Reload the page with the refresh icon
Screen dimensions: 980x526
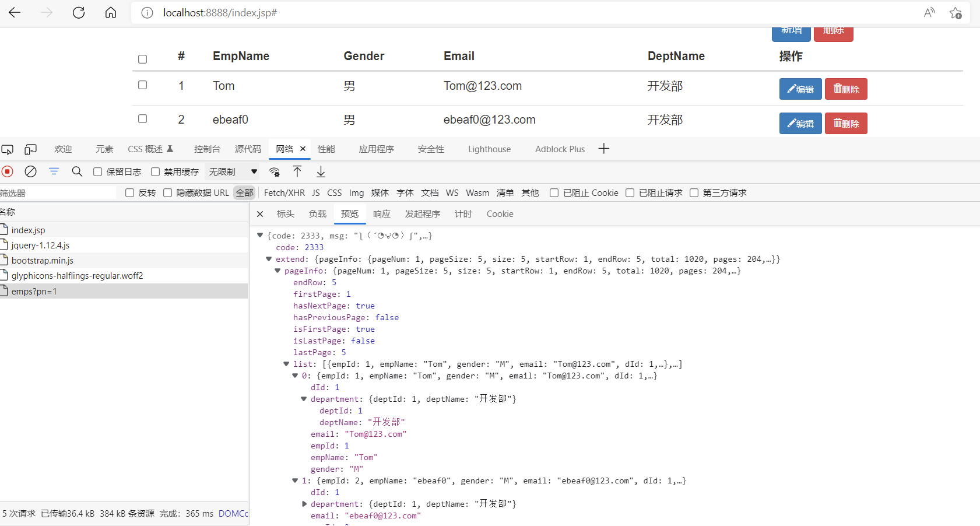(79, 12)
